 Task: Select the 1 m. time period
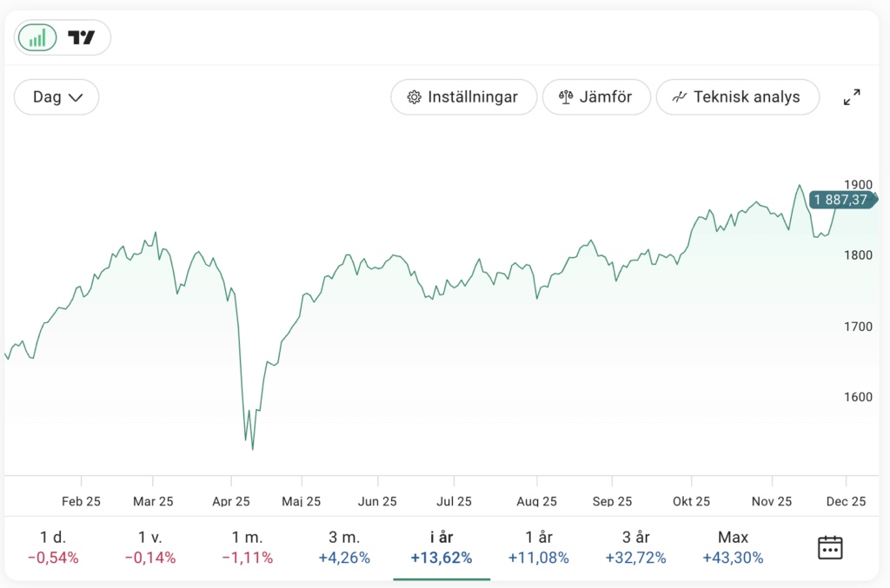click(247, 547)
